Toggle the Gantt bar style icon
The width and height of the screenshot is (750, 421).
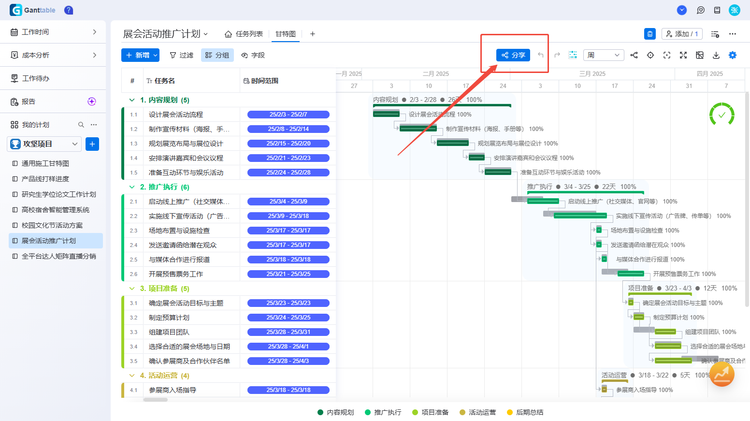[x=573, y=55]
